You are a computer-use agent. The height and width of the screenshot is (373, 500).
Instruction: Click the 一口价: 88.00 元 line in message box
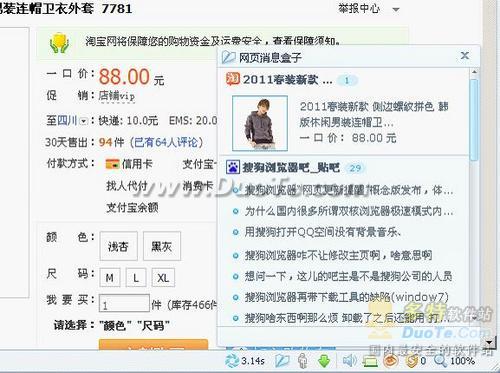point(348,137)
